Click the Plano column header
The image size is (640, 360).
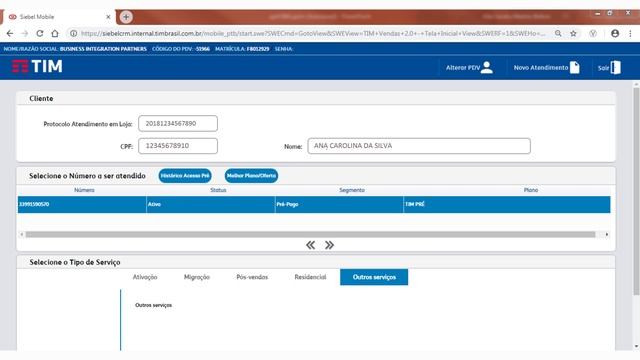click(531, 190)
